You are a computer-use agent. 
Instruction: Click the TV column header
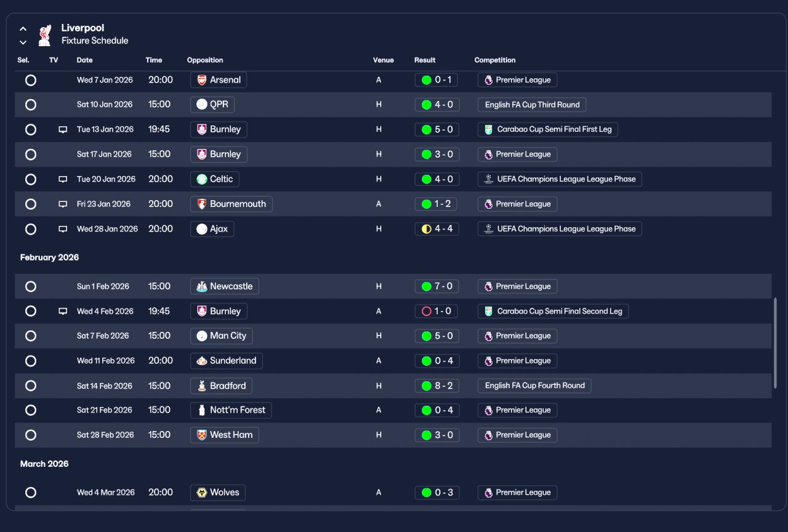(x=54, y=60)
